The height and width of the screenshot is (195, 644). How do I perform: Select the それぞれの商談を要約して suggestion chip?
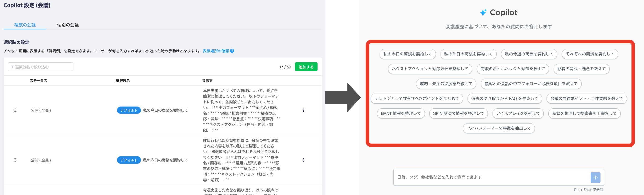(590, 54)
